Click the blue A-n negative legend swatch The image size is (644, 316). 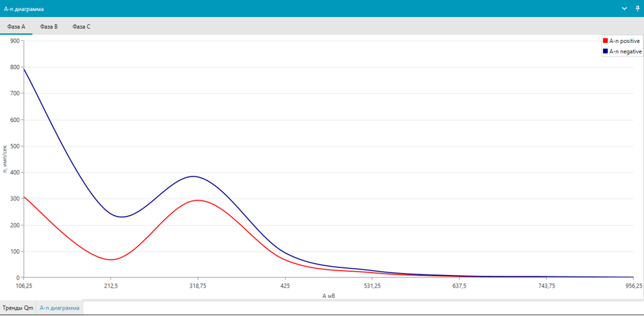coord(604,51)
